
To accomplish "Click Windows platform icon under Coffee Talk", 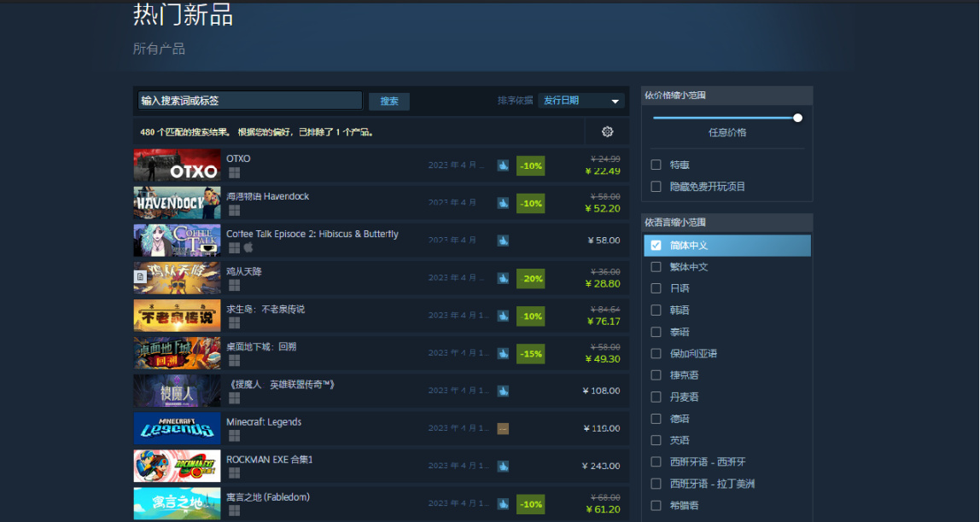I will click(x=234, y=248).
